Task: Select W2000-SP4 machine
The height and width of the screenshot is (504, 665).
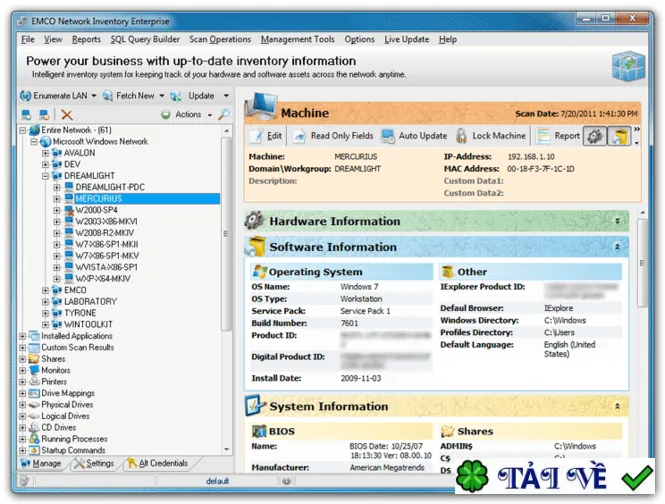Action: tap(96, 210)
